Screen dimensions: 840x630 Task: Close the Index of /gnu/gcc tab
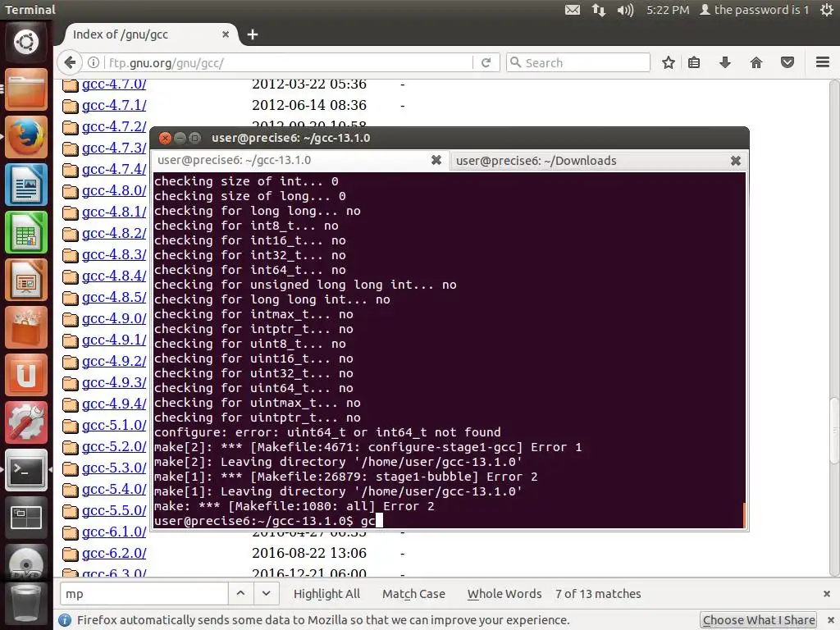coord(226,34)
